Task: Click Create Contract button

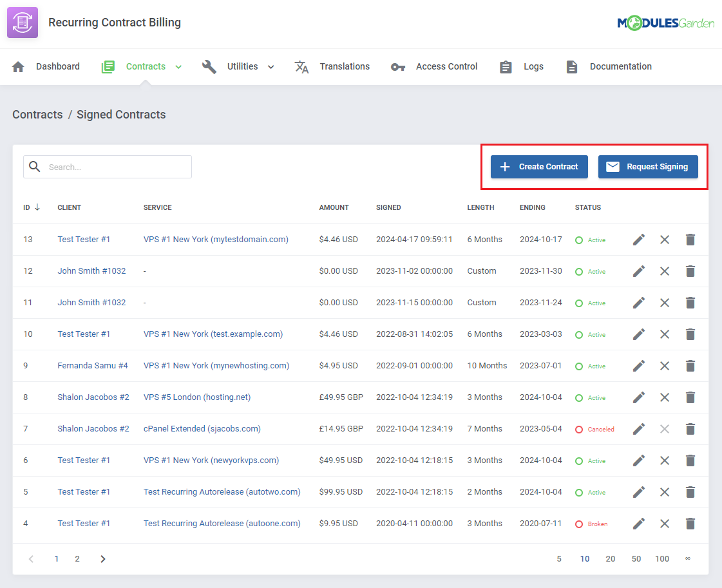Action: click(539, 167)
